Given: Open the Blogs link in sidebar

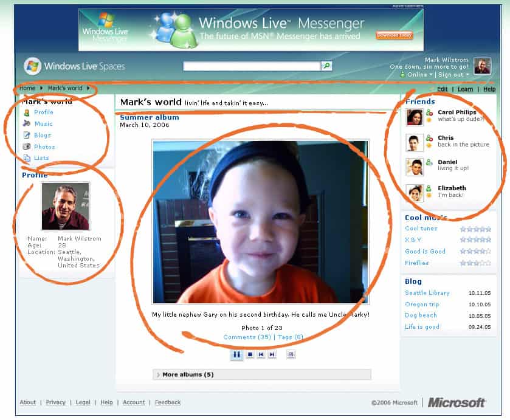Looking at the screenshot, I should 43,135.
